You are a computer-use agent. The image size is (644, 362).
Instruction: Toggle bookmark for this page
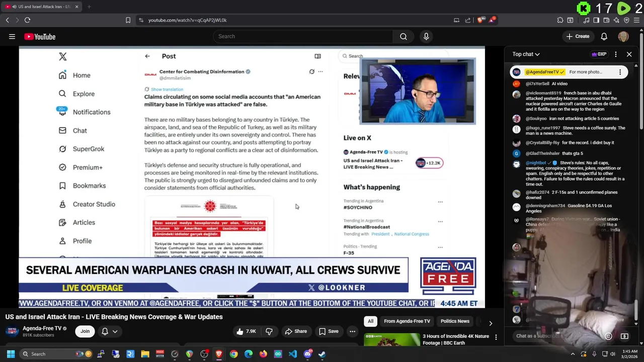[128, 20]
